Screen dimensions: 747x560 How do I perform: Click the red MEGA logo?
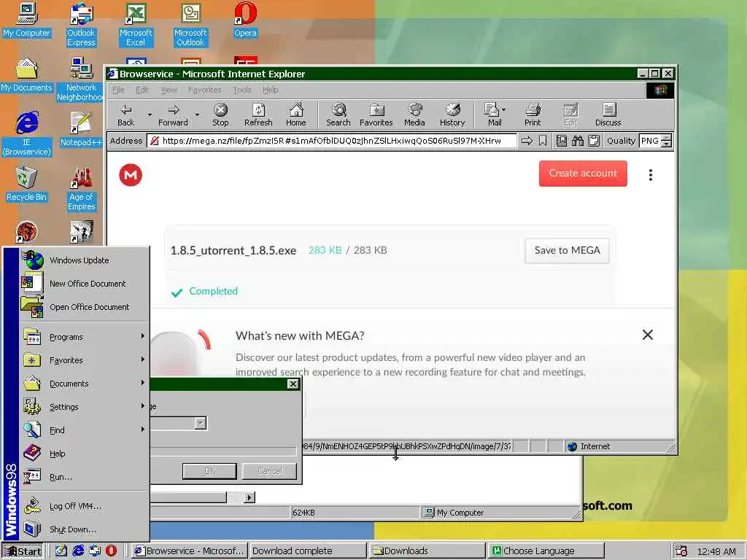tap(131, 175)
